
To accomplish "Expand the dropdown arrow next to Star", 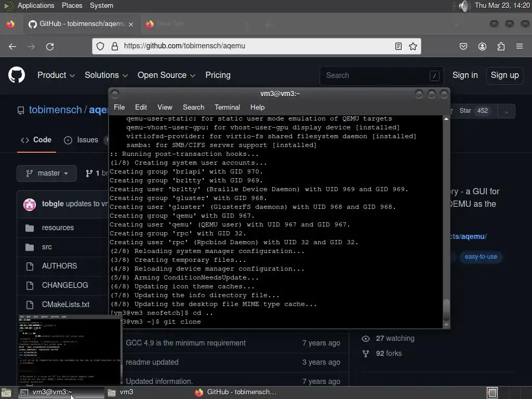I will pyautogui.click(x=507, y=111).
